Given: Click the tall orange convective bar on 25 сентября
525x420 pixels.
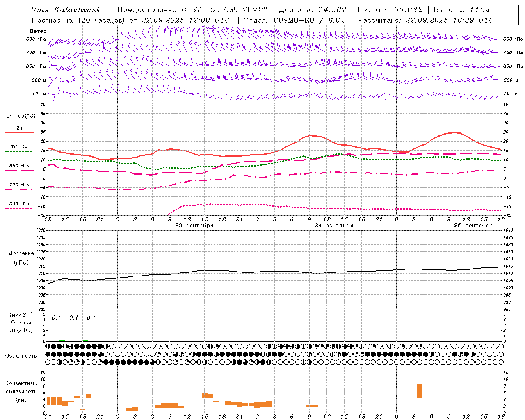Looking at the screenshot, I should [420, 391].
